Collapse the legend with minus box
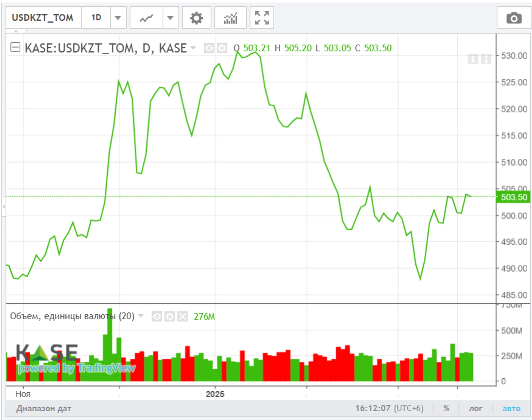This screenshot has width=532, height=420. tap(15, 47)
